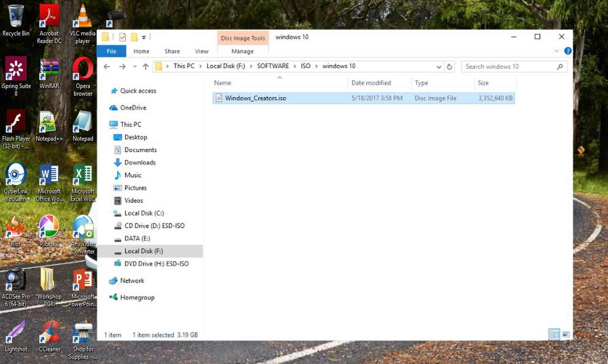Screen dimensions: 608x364
Task: Select the iSpring Suite 8 icon
Action: 16,77
